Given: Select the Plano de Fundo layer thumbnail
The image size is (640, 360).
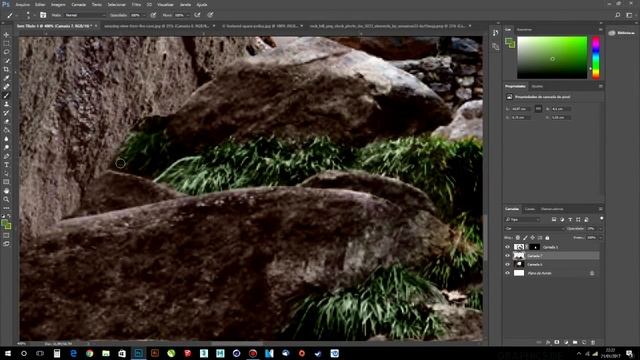Looking at the screenshot, I should [519, 273].
